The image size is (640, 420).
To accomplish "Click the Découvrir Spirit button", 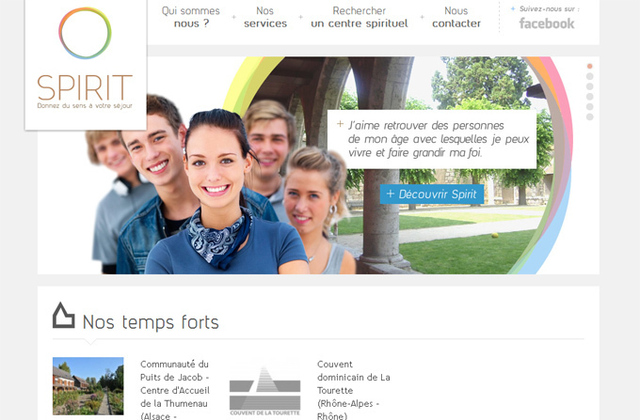I will [432, 194].
